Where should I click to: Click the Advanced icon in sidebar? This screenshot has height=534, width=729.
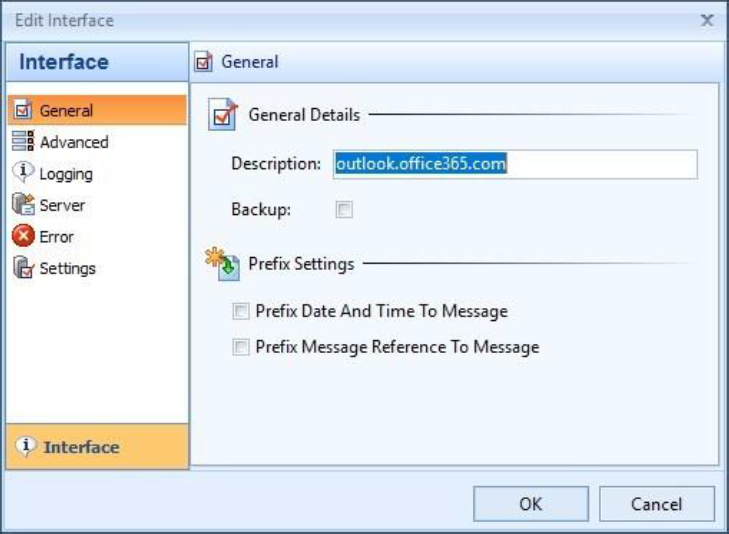(24, 142)
